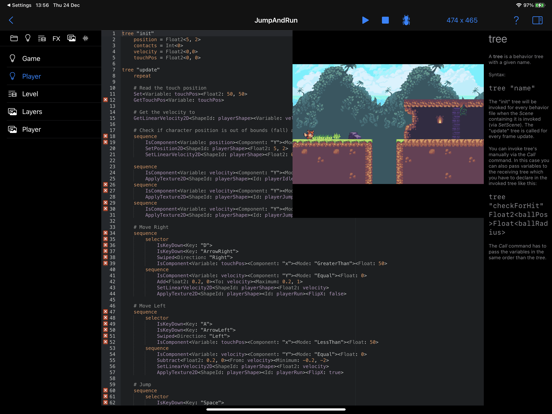Stop the game with the square button

[385, 20]
